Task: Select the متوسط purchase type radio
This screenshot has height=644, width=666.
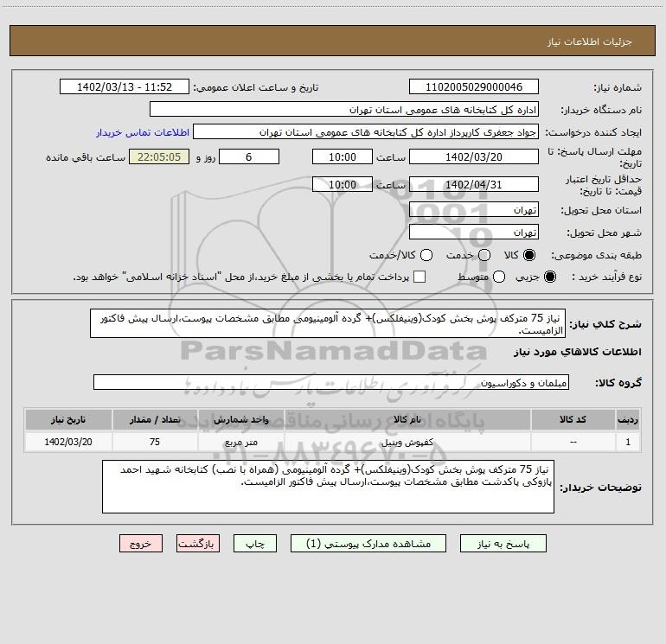Action: pos(499,277)
